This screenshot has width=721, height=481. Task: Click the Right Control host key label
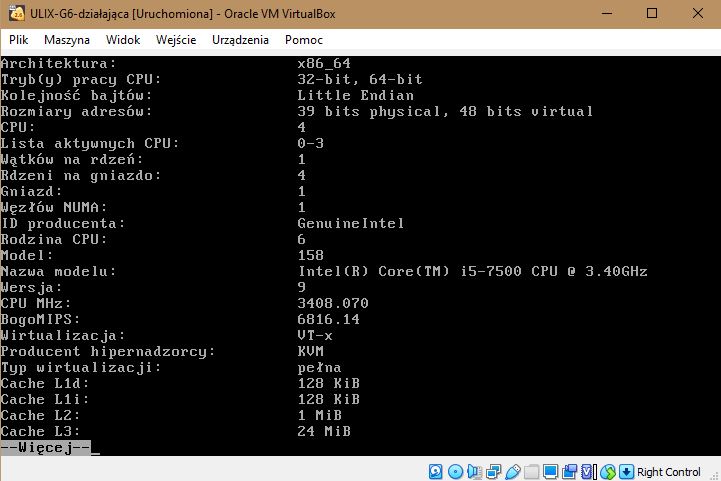(x=669, y=472)
